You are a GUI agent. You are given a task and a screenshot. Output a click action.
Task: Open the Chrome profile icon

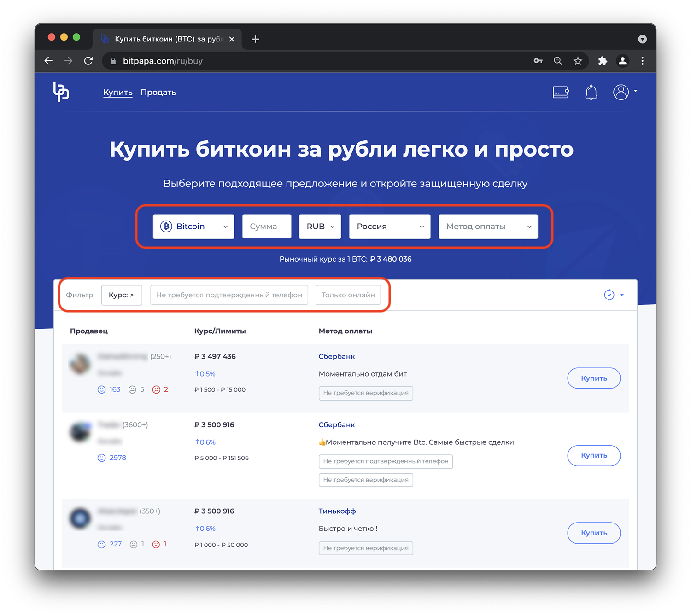(x=622, y=61)
